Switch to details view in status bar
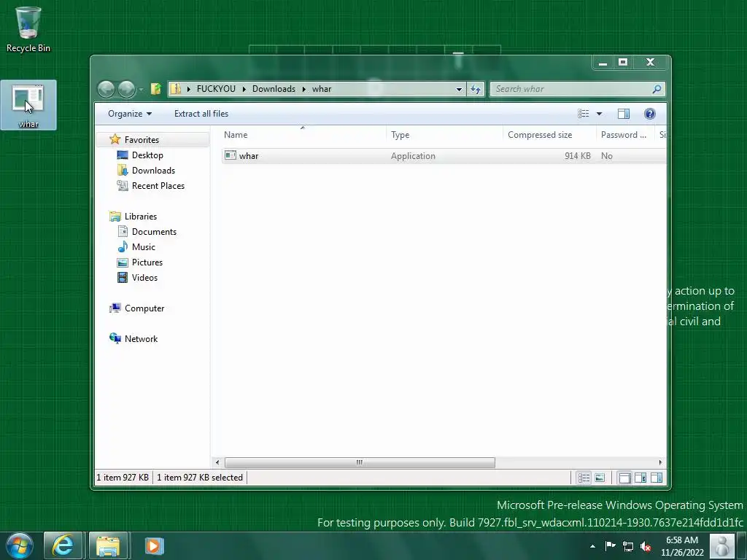Screen dimensions: 747x560 click(x=584, y=478)
